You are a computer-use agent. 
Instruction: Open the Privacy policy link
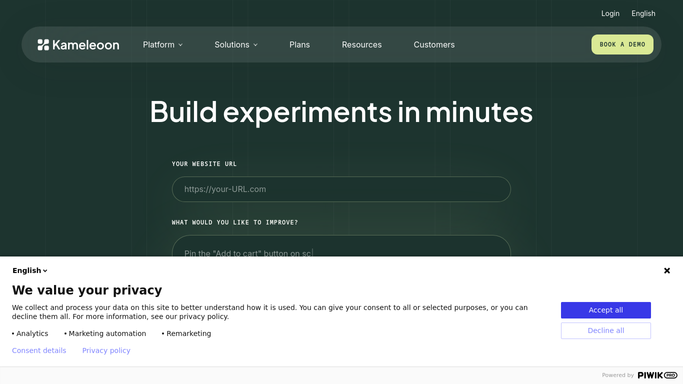(x=106, y=350)
